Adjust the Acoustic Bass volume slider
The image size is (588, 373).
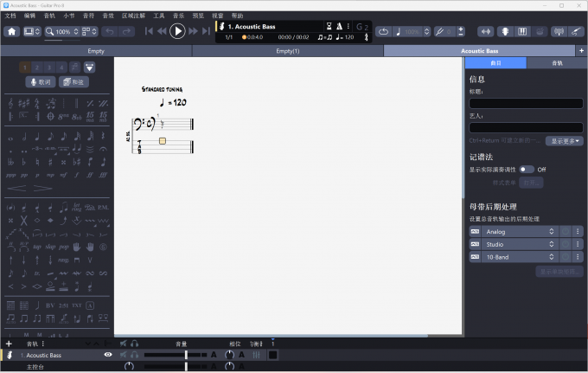click(186, 355)
